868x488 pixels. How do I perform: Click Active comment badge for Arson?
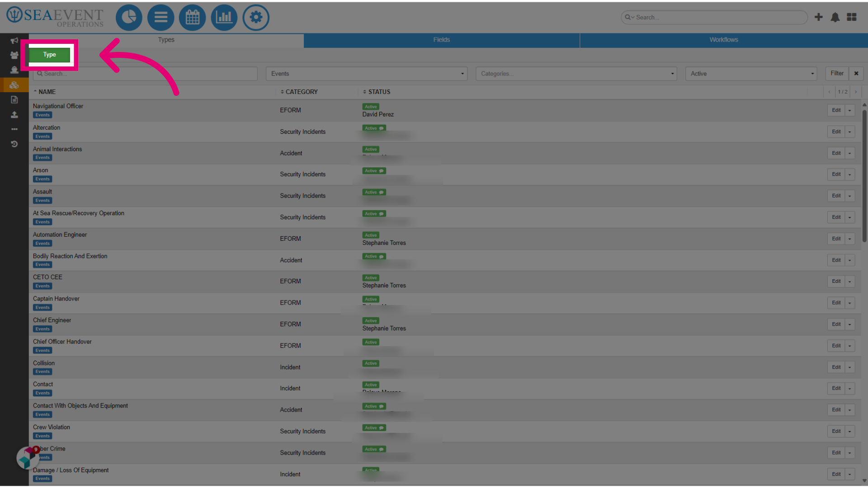pos(374,171)
